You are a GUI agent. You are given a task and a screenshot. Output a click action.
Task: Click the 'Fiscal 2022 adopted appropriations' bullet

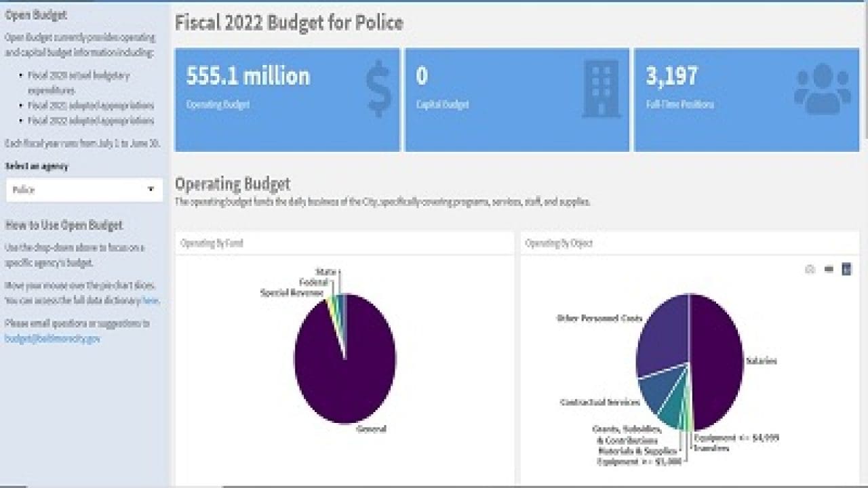(91, 121)
